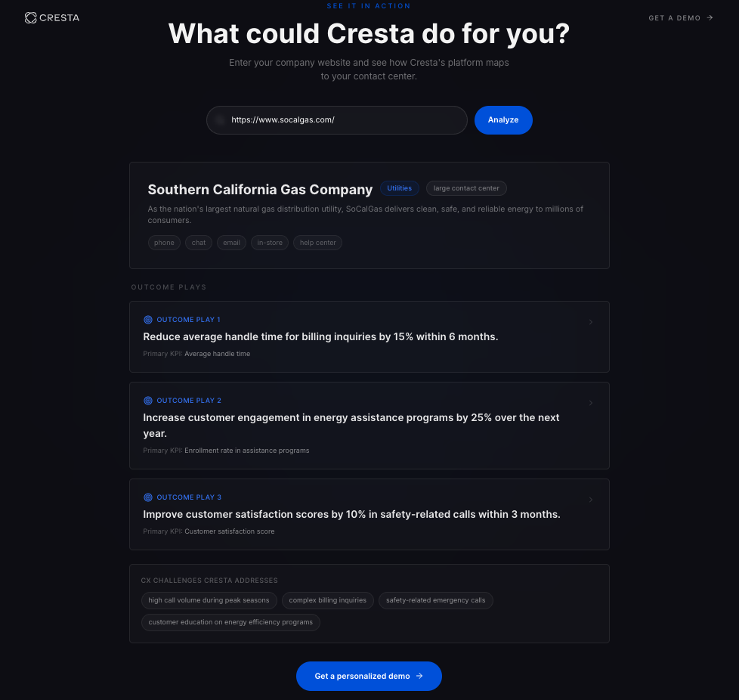Click Get a personalized demo
The height and width of the screenshot is (700, 739).
tap(369, 677)
